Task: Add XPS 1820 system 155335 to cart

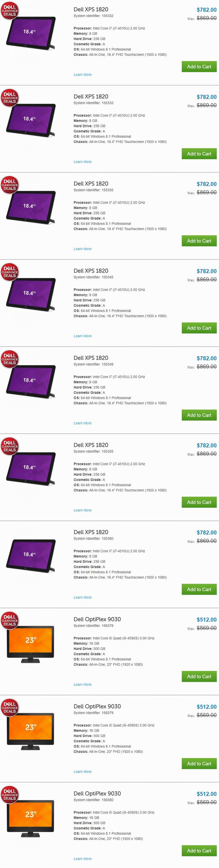Action: 199,241
